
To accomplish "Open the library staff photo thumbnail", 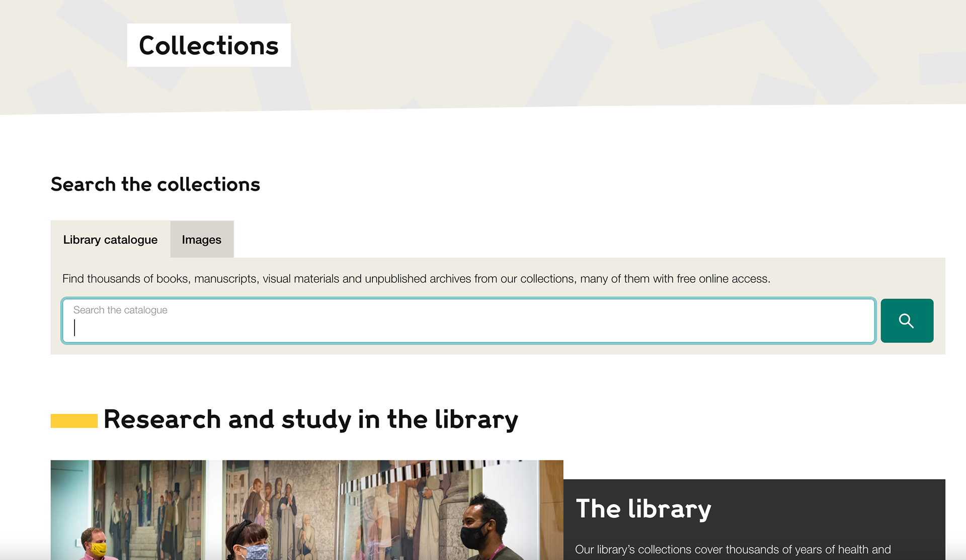I will (x=307, y=510).
